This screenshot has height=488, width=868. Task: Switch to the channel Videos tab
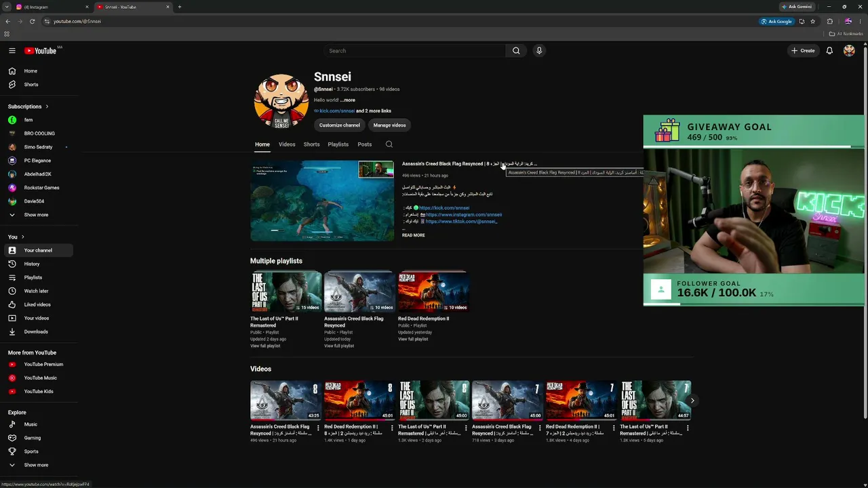coord(287,144)
